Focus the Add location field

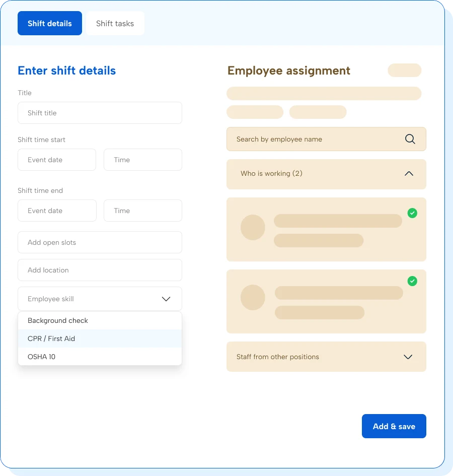100,270
